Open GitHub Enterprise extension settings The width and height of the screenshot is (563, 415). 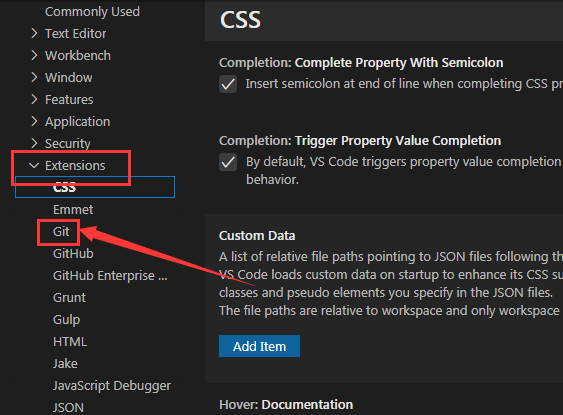110,275
